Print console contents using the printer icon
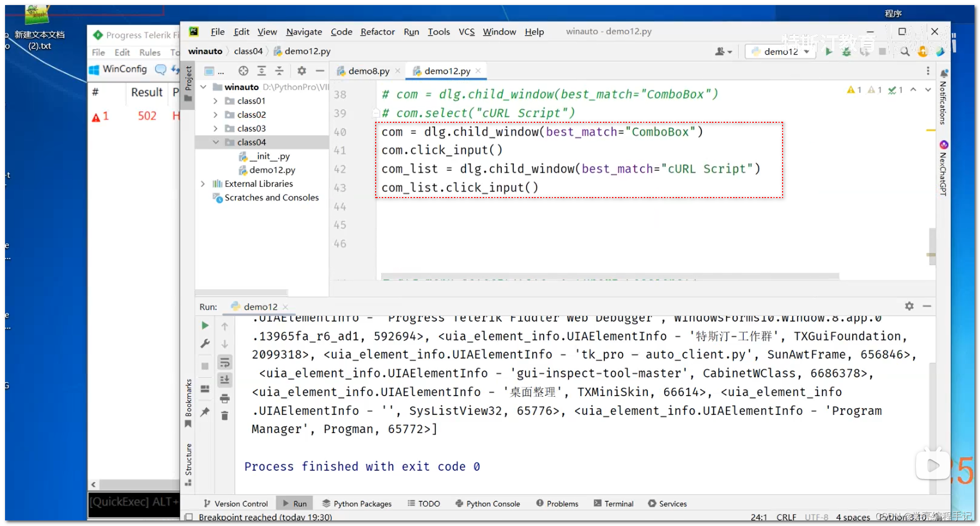The image size is (980, 526). coord(225,398)
